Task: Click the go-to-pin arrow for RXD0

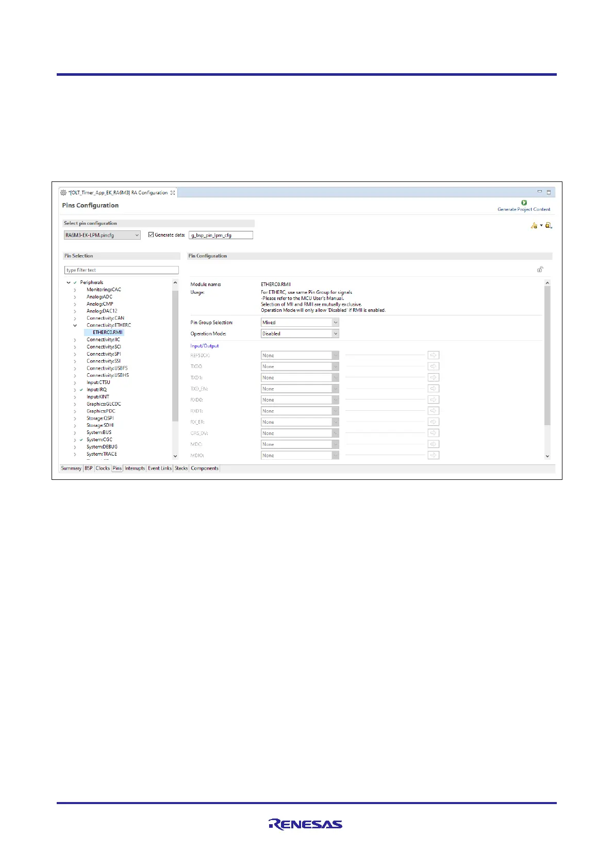Action: pos(434,399)
